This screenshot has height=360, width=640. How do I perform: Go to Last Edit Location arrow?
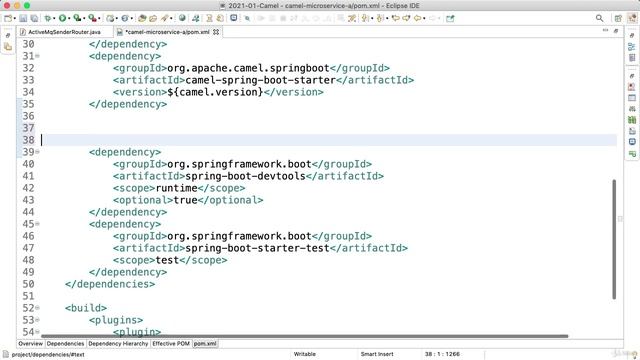pos(395,18)
